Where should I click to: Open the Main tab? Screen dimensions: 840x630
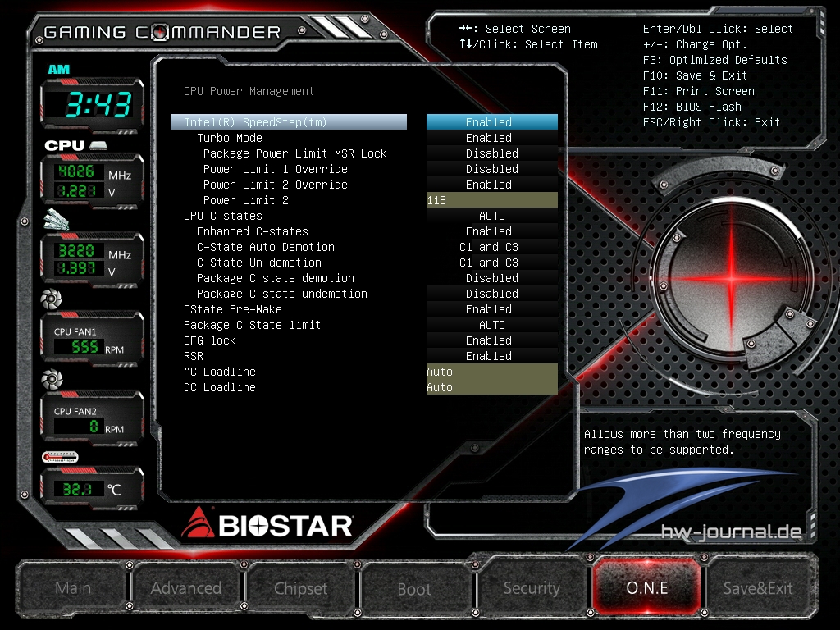coord(73,587)
